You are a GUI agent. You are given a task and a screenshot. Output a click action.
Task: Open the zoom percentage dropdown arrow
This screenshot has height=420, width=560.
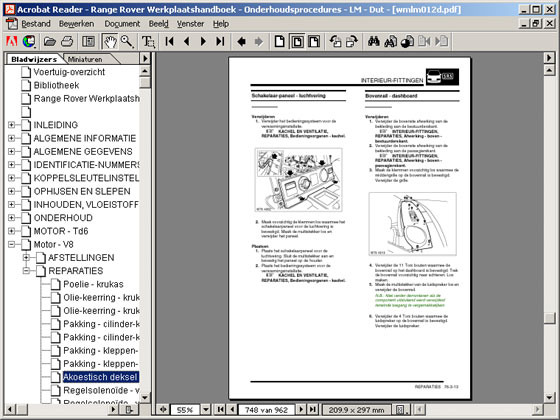click(206, 409)
